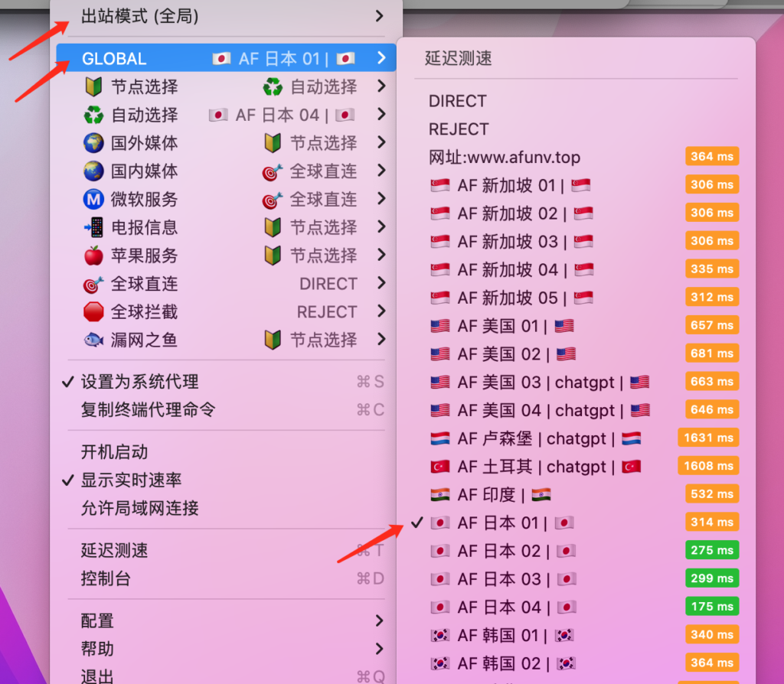Screen dimensions: 784x684
Task: Select checked node AF 日本 01
Action: pyautogui.click(x=576, y=523)
